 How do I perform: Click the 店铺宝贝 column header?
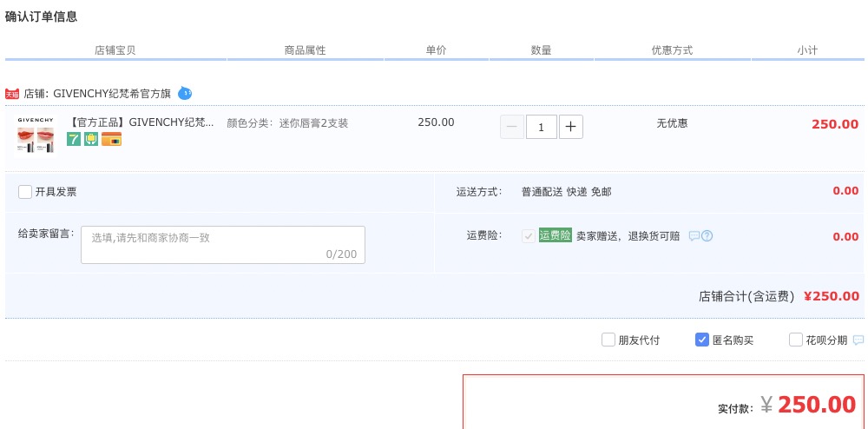coord(115,50)
